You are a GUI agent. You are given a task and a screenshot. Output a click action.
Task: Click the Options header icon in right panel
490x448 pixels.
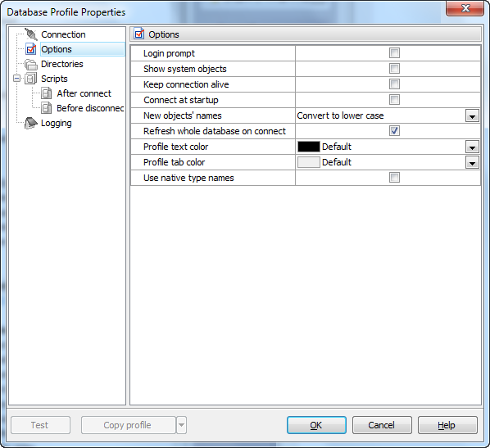point(139,34)
